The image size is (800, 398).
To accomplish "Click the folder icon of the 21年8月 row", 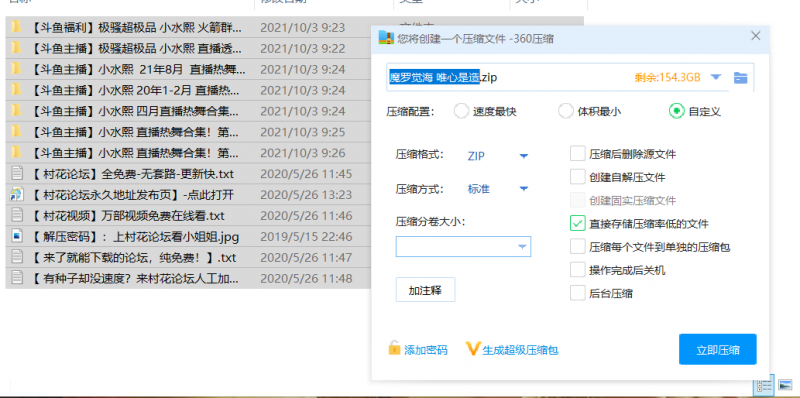I will (x=17, y=69).
